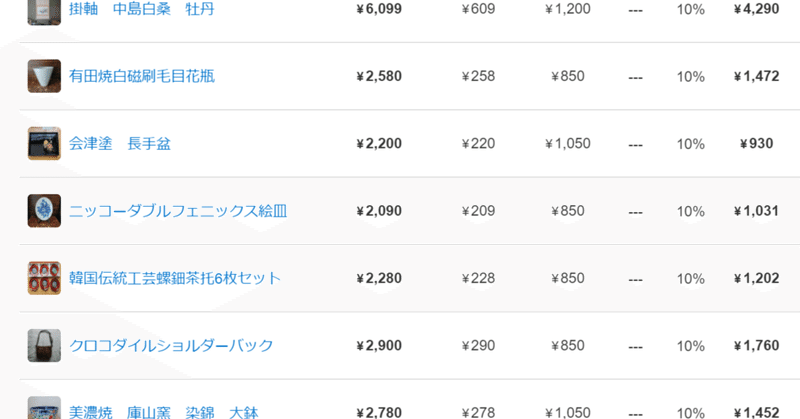Click the ¥6,099 price in the 掛軸 row
Screen dimensions: 800x419
tap(379, 9)
